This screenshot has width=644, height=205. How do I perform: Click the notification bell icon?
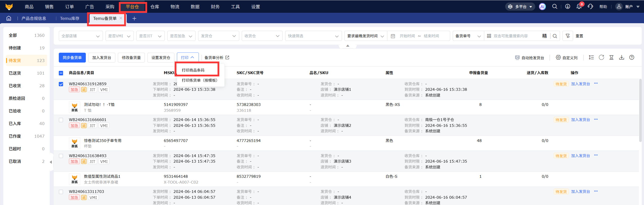(579, 7)
